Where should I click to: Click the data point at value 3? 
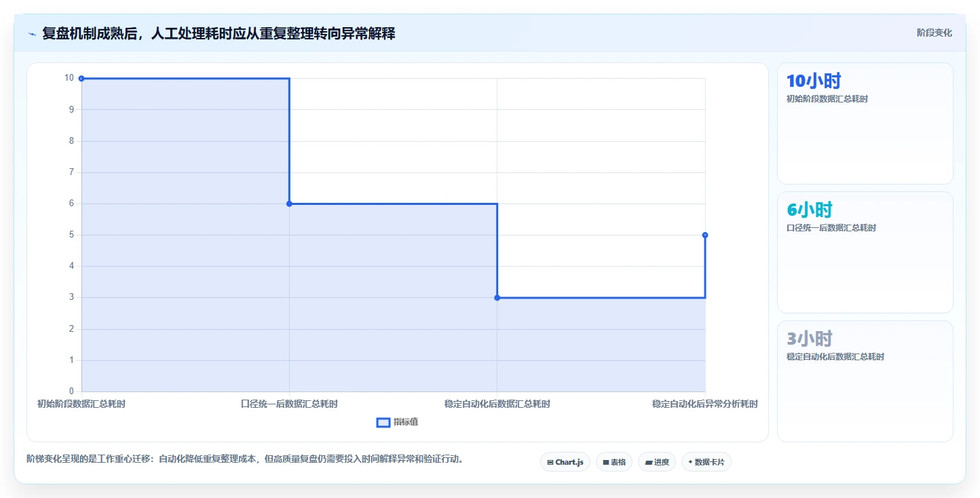point(497,298)
